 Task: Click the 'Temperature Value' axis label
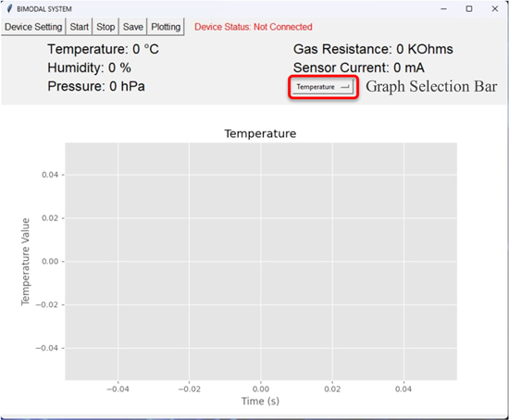pos(25,262)
